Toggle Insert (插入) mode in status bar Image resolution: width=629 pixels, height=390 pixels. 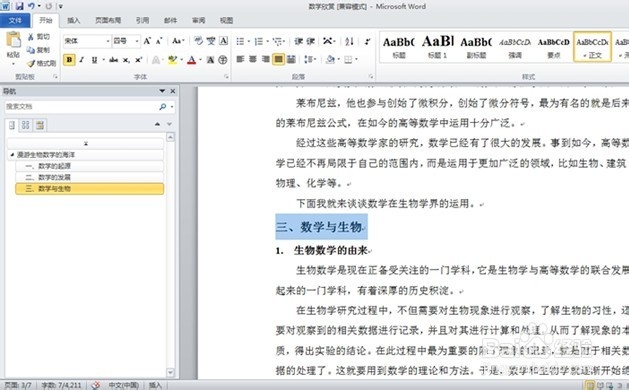pyautogui.click(x=155, y=385)
